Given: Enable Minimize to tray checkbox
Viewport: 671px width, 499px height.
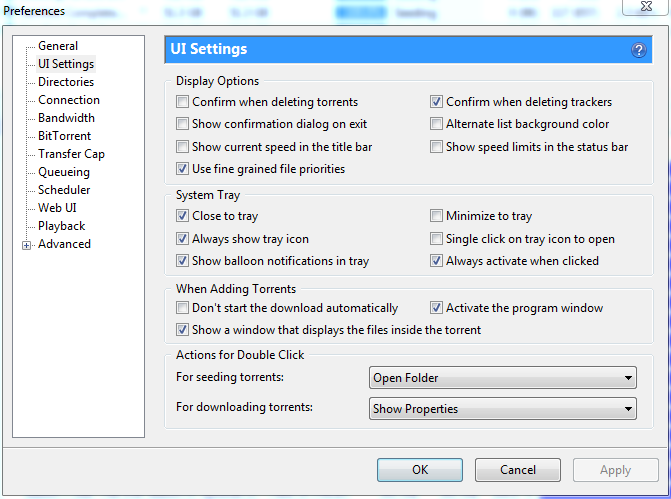Looking at the screenshot, I should pyautogui.click(x=436, y=216).
